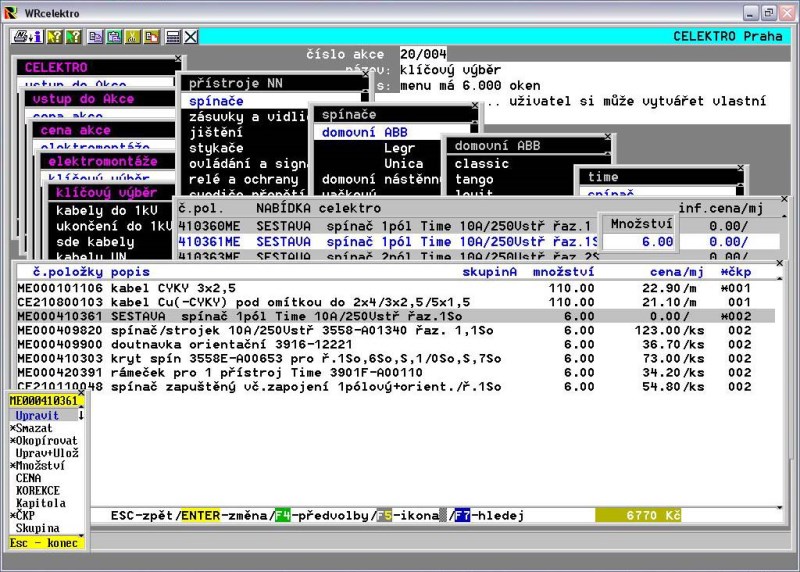This screenshot has width=800, height=572.
Task: Close the domovní ABB submenu window
Action: tap(608, 136)
